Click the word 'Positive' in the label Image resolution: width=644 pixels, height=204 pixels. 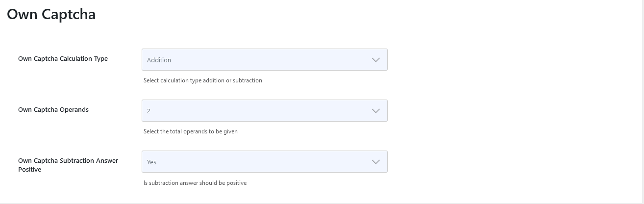(x=29, y=169)
